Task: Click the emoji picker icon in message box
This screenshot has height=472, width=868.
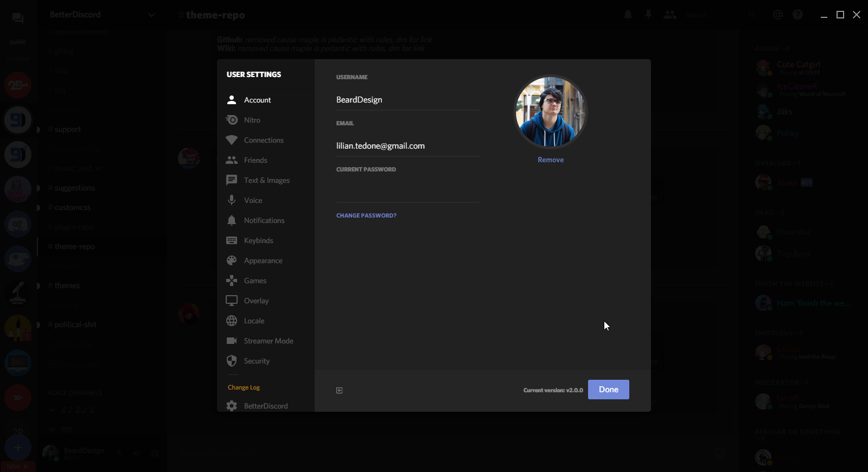Action: [x=719, y=453]
